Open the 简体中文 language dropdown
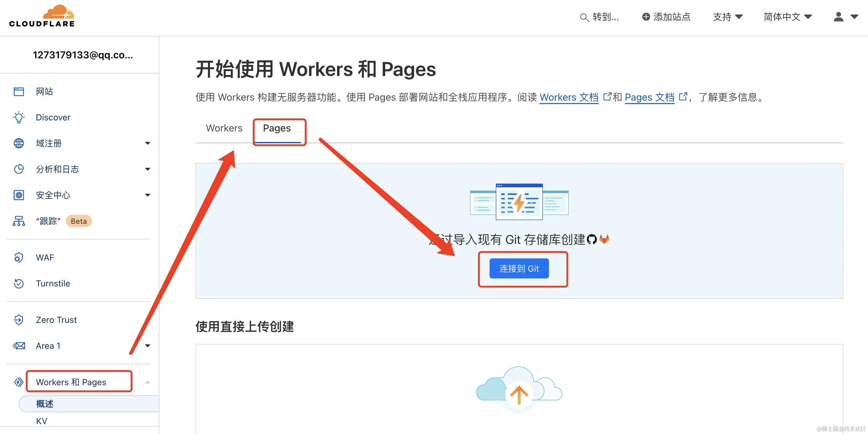This screenshot has width=868, height=434. point(787,17)
